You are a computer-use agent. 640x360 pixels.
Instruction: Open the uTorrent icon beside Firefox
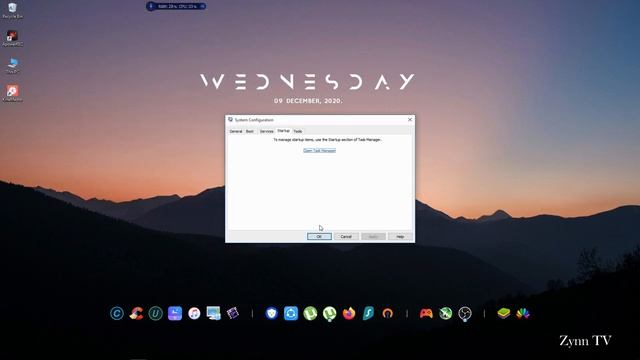tap(329, 313)
